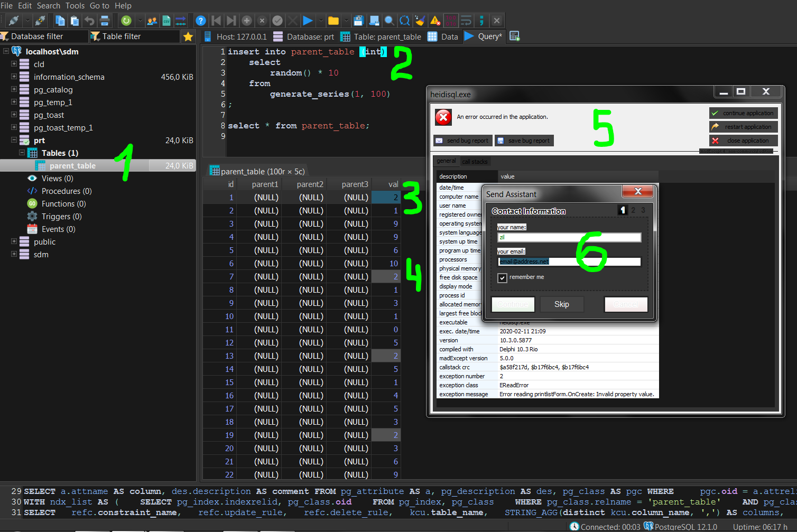Click the your email input field

[569, 262]
